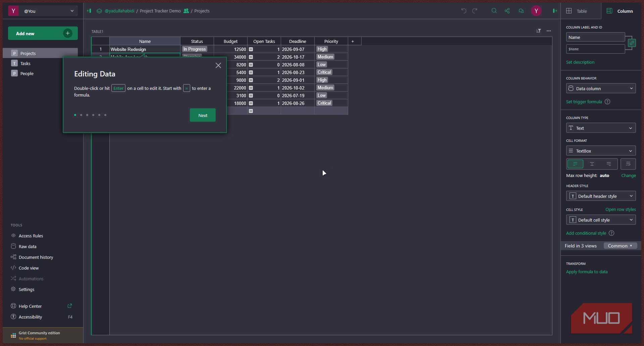Click the column label Name field
644x346 pixels.
595,37
